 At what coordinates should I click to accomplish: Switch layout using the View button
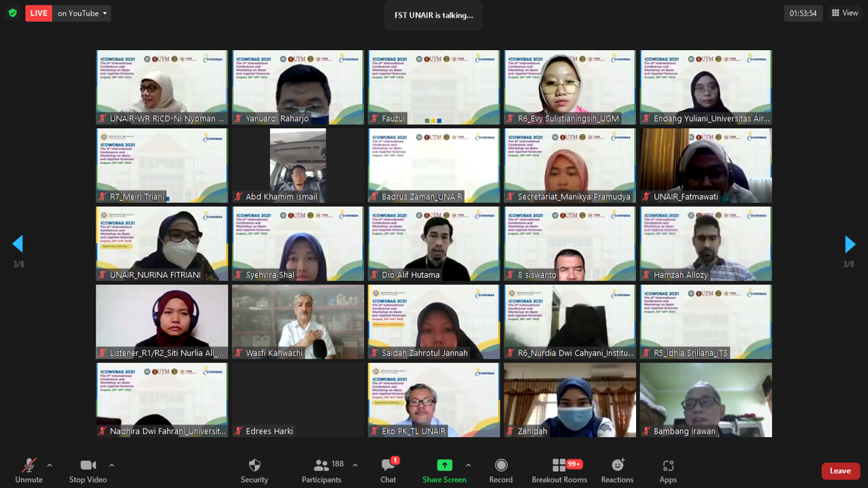click(x=845, y=13)
